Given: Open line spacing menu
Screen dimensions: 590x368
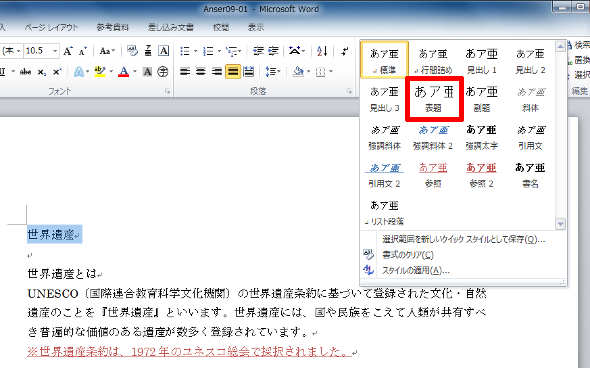Looking at the screenshot, I should [273, 71].
